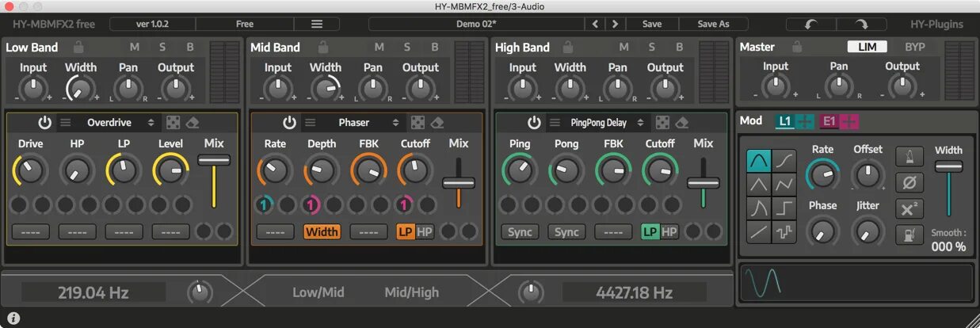Viewport: 980px width, 328px height.
Task: Invert the LFO phase with Ø icon
Action: [x=909, y=183]
